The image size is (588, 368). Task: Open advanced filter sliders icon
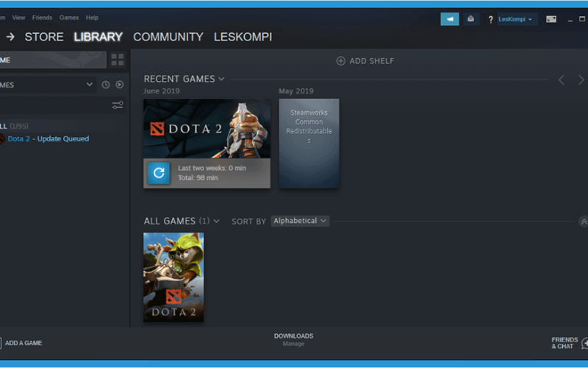click(118, 105)
